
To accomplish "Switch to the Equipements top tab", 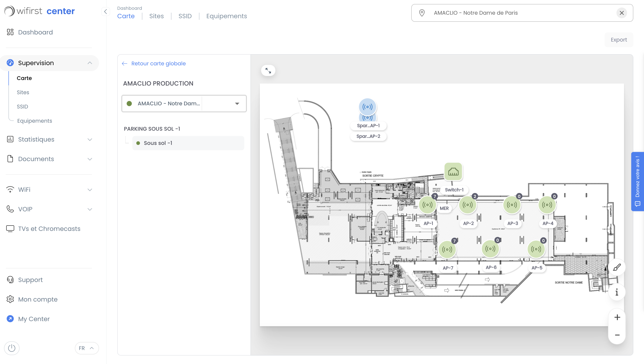I will 226,16.
